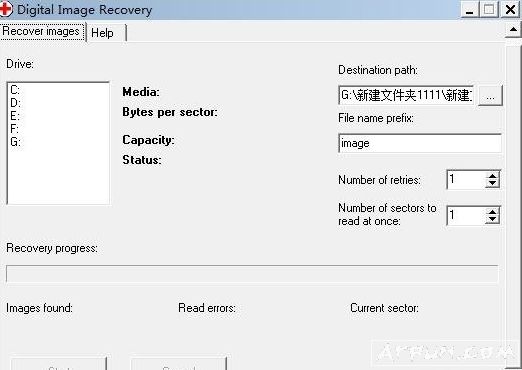This screenshot has height=370, width=522.
Task: Select drive G: in the drive list
Action: pyautogui.click(x=15, y=142)
